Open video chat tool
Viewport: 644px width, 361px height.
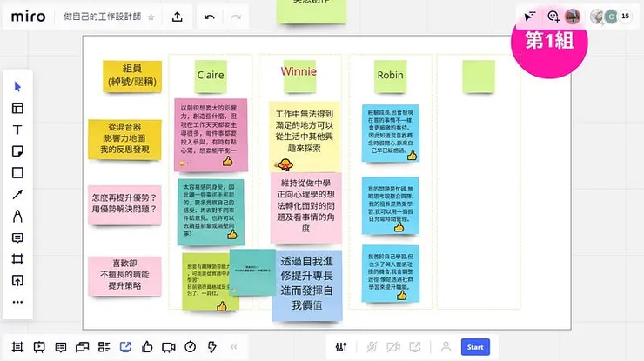click(x=168, y=347)
